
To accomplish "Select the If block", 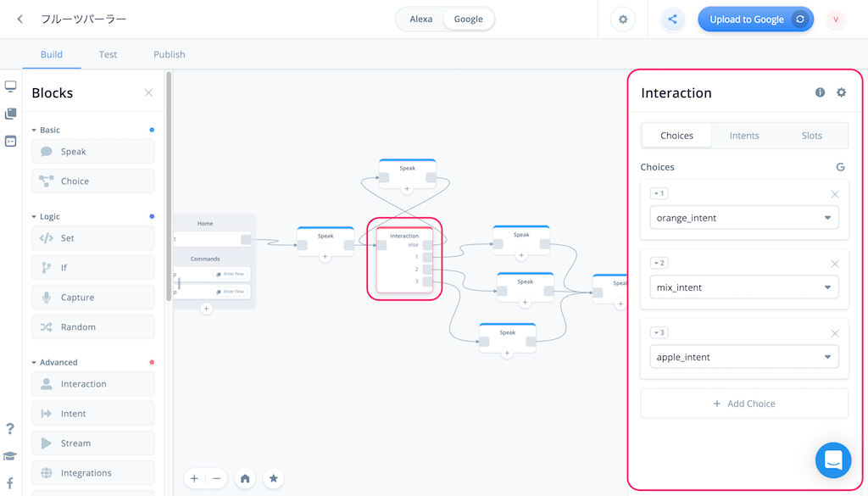I will pos(93,267).
